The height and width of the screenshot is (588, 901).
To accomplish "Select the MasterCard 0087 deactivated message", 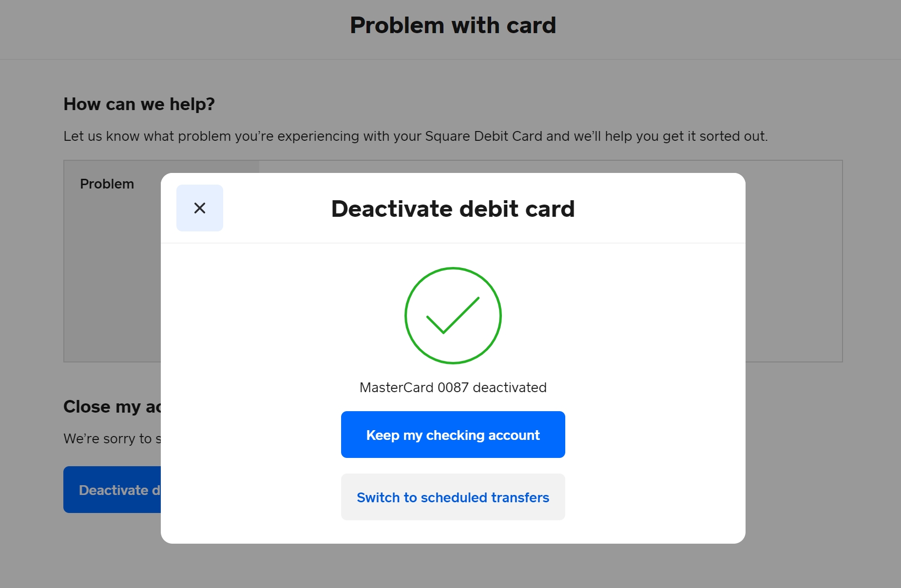I will pos(453,387).
